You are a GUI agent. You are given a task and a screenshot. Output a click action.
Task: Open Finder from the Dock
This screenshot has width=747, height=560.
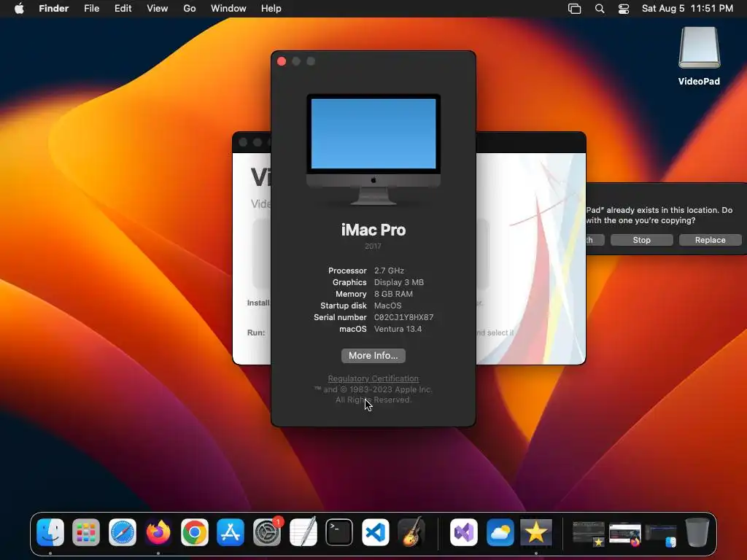point(50,532)
